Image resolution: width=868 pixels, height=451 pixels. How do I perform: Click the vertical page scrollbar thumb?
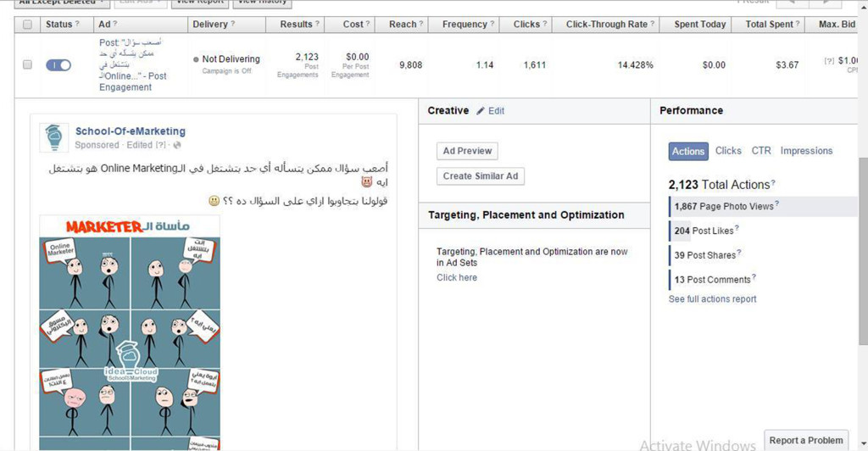click(863, 250)
